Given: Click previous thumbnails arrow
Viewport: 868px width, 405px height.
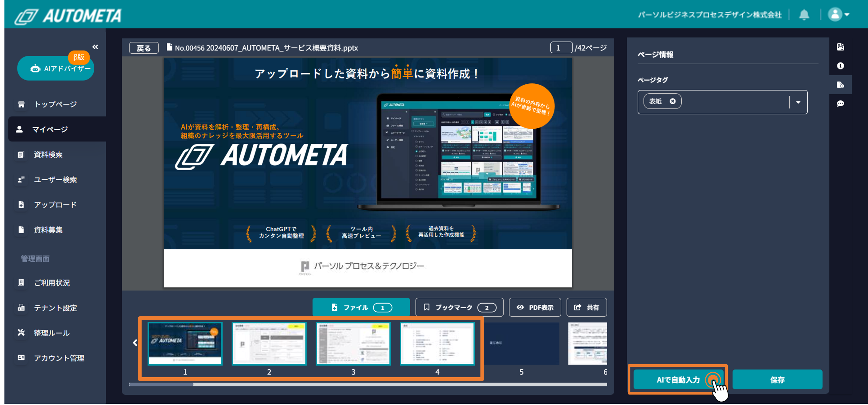Looking at the screenshot, I should (135, 343).
